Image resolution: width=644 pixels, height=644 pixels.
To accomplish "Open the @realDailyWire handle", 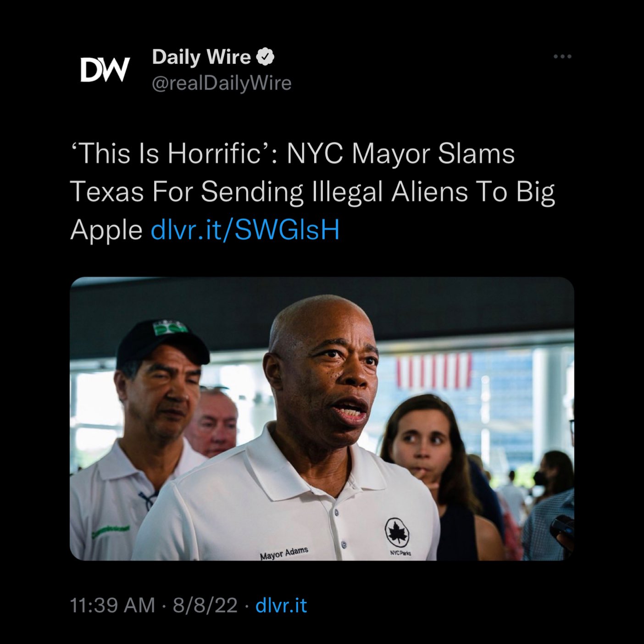I will [x=222, y=83].
